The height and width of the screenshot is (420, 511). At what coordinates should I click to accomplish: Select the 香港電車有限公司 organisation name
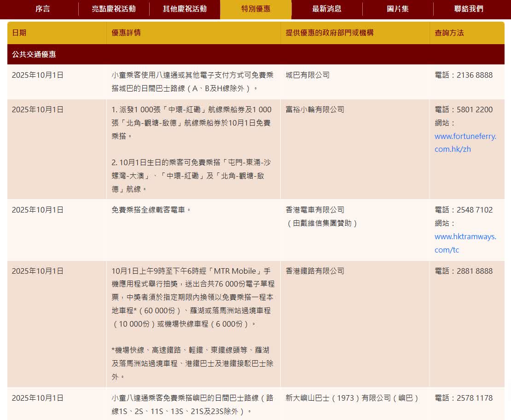[x=315, y=210]
